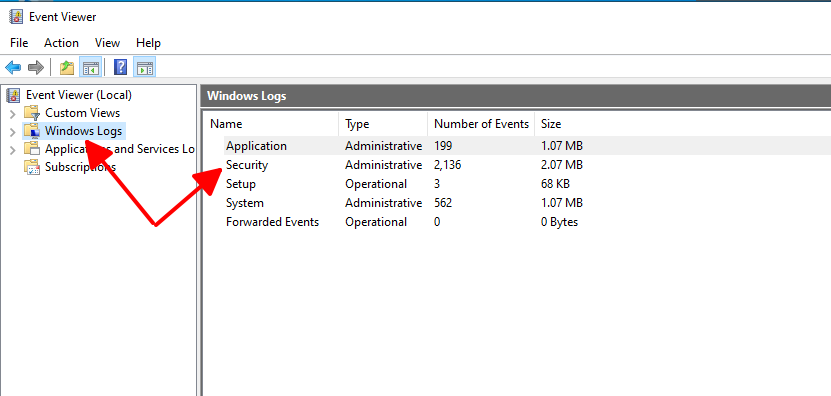The width and height of the screenshot is (831, 396).
Task: Select the Forwarded Events log row
Action: coord(272,222)
